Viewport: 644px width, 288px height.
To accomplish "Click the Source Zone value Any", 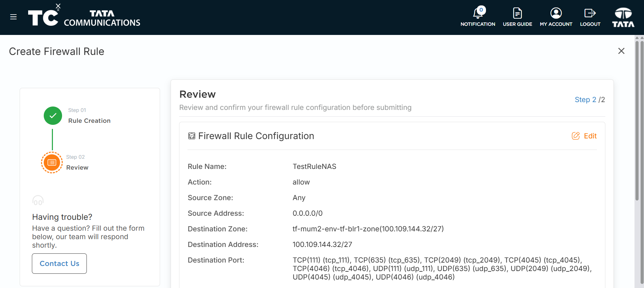I will tap(299, 198).
